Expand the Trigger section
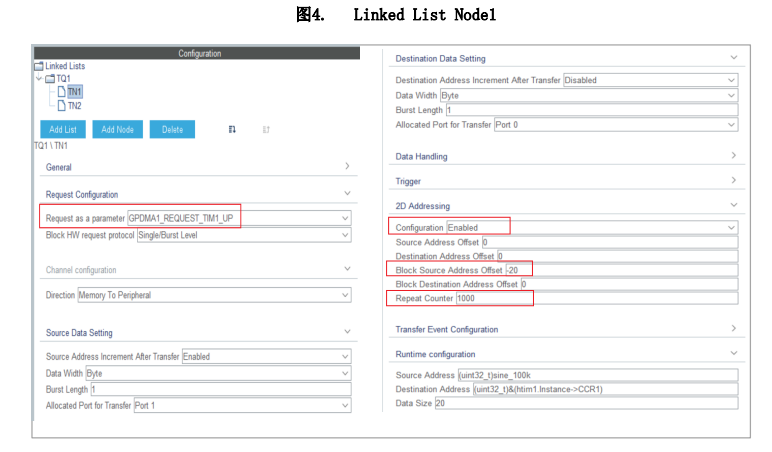This screenshot has width=772, height=452. [x=734, y=180]
